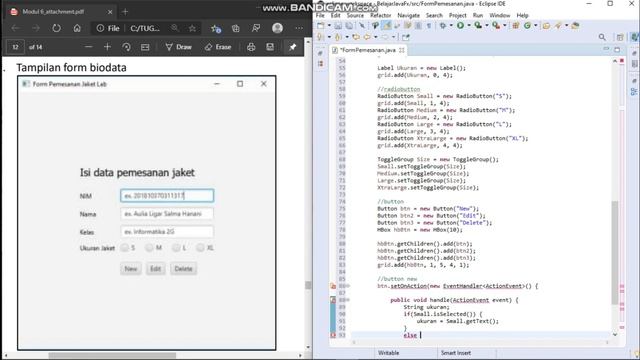Click the Erase button in PDF toolbar
Viewport: 640px width, 360px height.
218,47
